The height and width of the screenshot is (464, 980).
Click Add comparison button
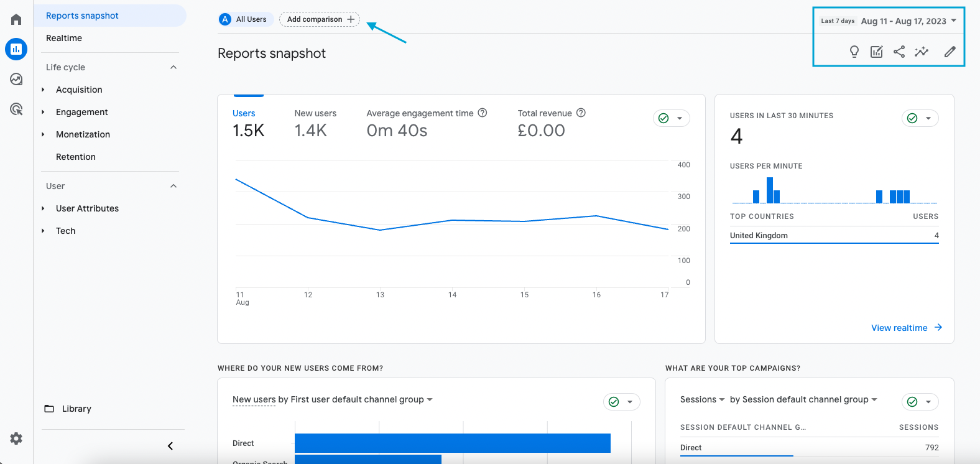click(x=320, y=19)
